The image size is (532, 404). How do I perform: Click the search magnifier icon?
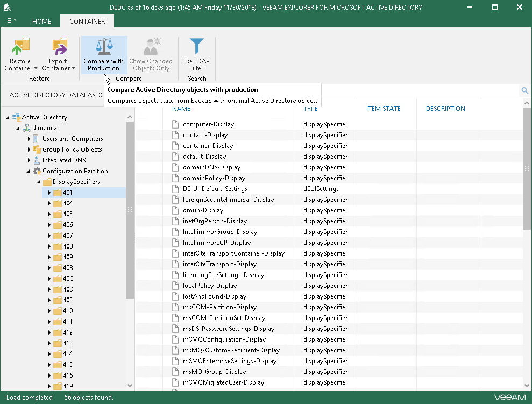(524, 90)
